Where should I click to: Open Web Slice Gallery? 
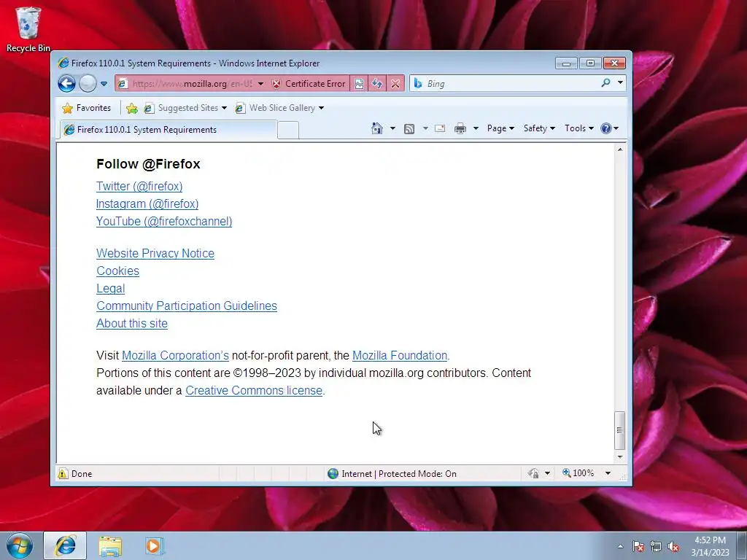(279, 108)
